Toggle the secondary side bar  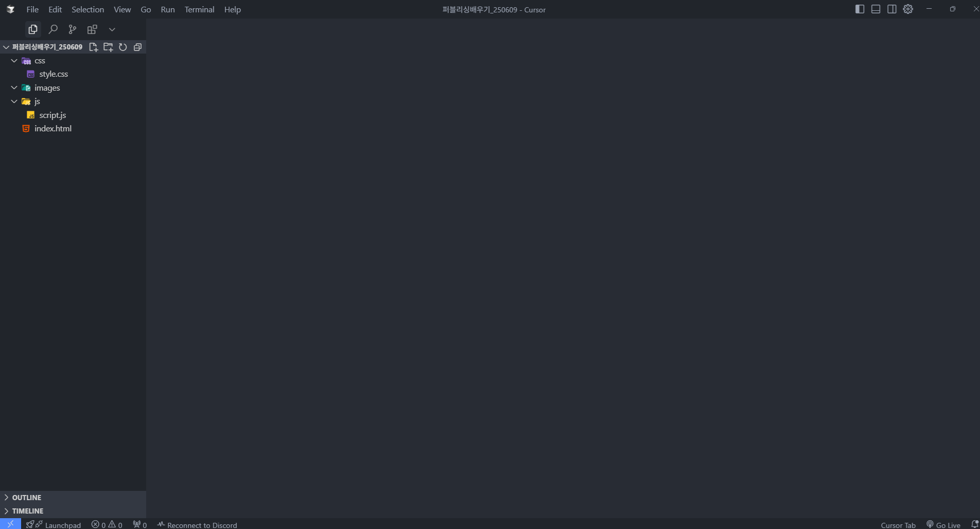(892, 9)
